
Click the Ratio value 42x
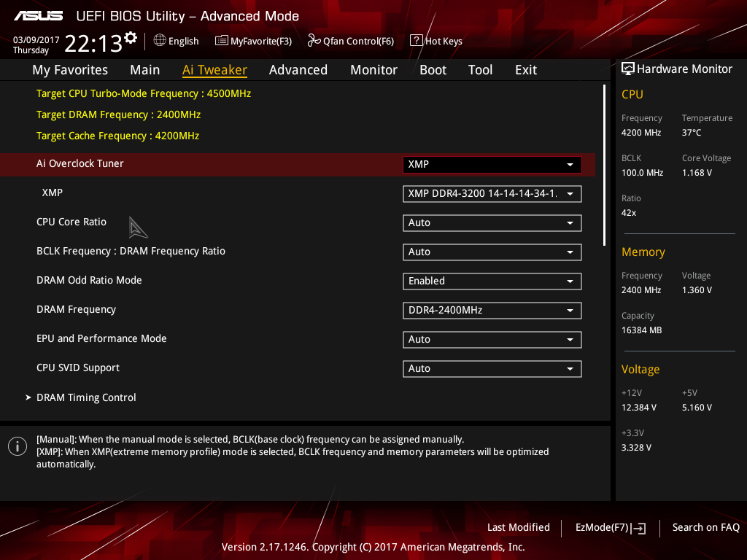click(x=628, y=213)
